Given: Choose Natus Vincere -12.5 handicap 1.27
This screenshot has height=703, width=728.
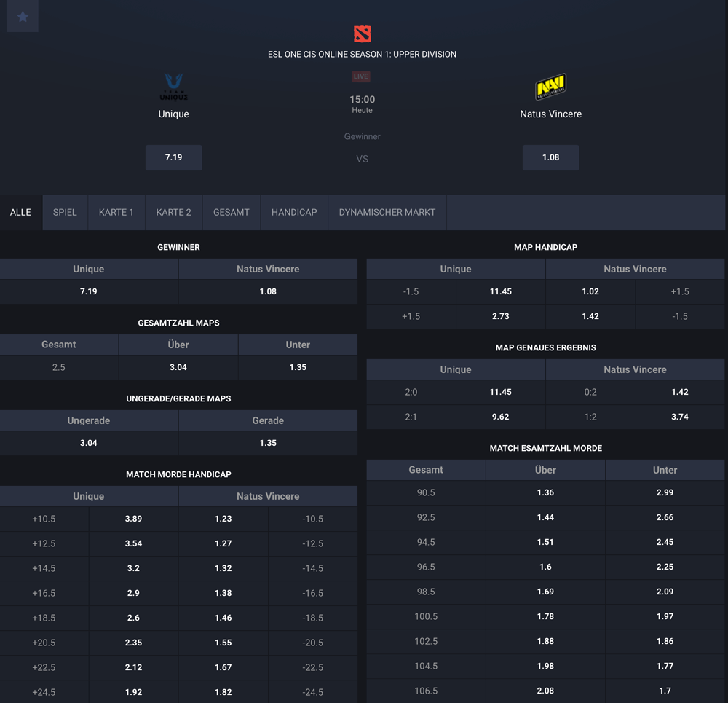Looking at the screenshot, I should 223,543.
